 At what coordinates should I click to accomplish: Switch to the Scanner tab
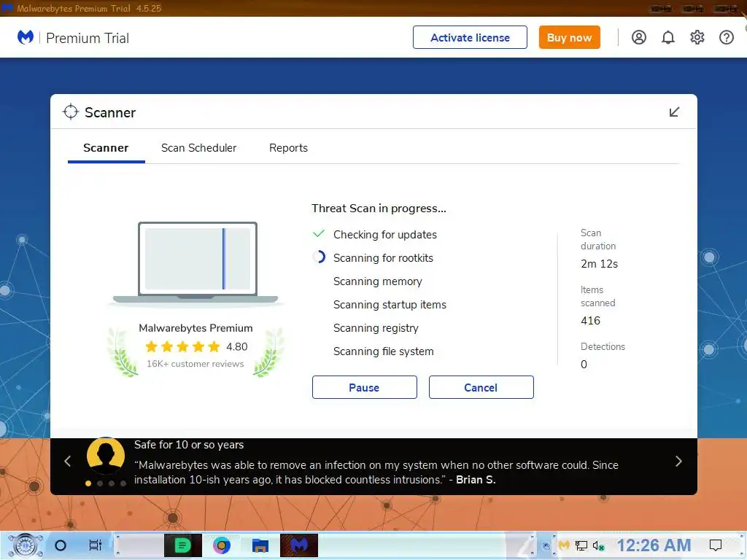[106, 148]
